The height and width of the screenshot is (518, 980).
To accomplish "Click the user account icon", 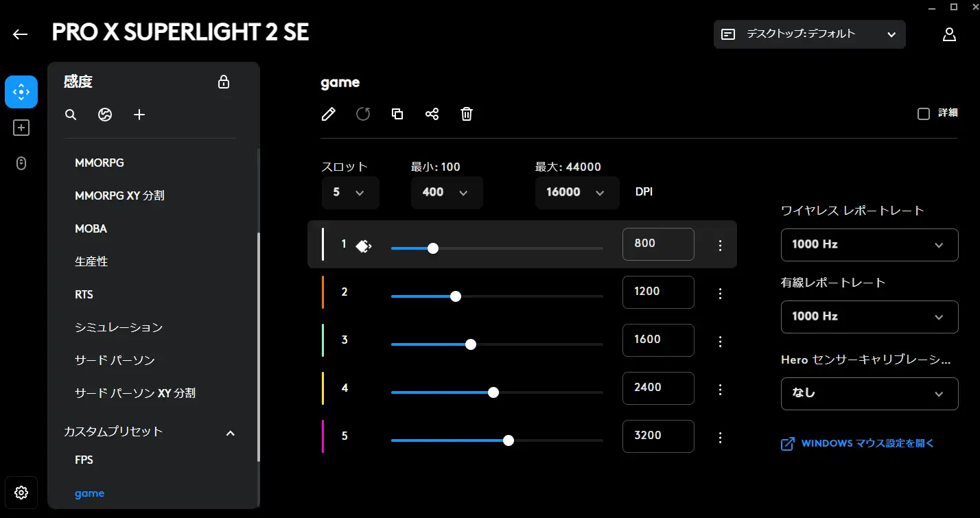I will pos(949,34).
